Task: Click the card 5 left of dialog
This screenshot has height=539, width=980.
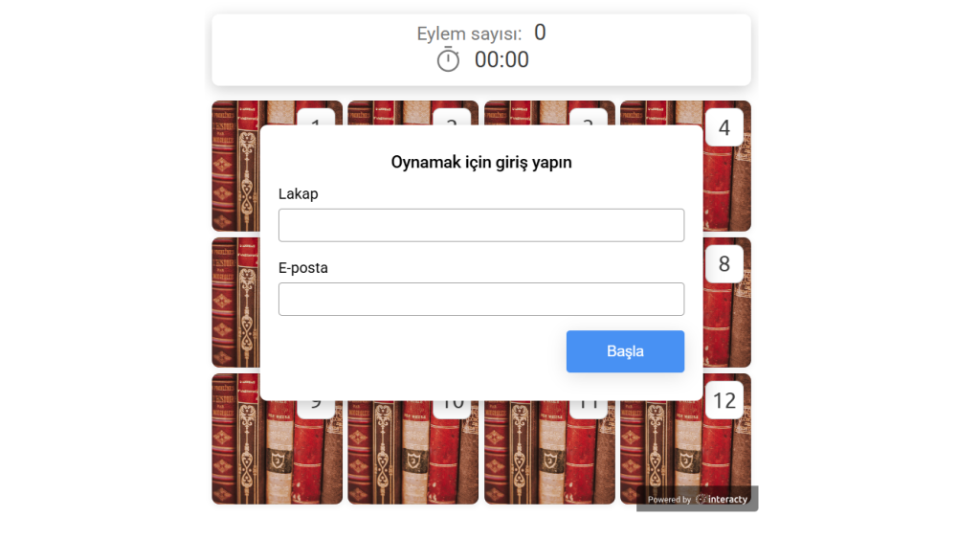Action: 235,302
